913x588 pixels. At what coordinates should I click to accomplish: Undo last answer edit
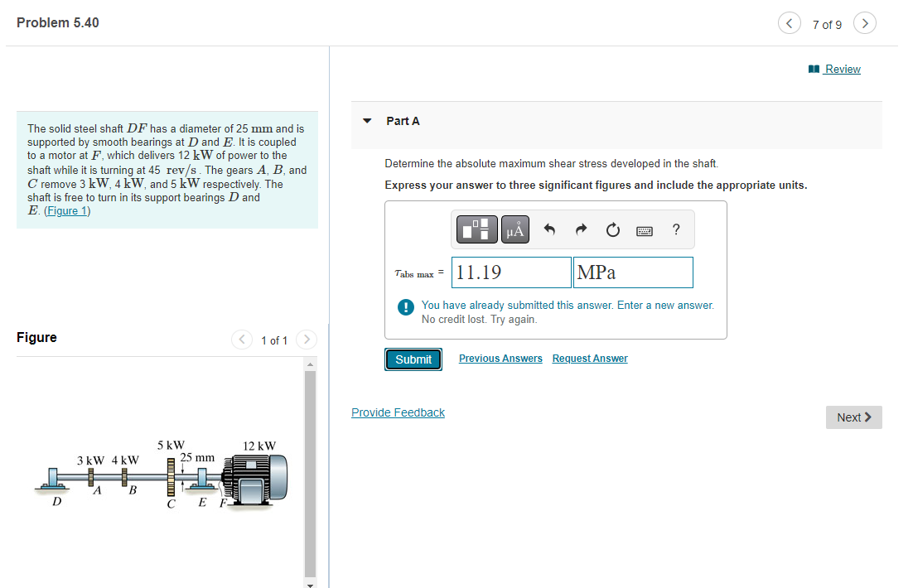coord(549,229)
